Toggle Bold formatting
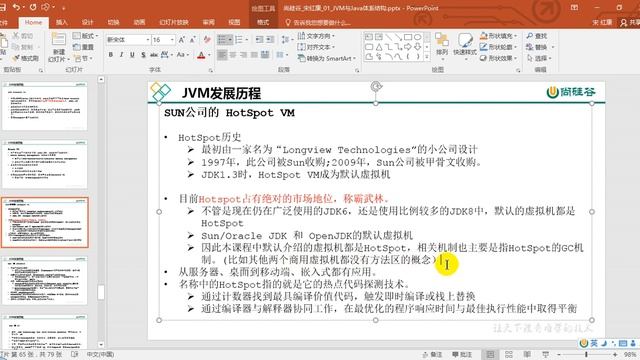 [111, 55]
